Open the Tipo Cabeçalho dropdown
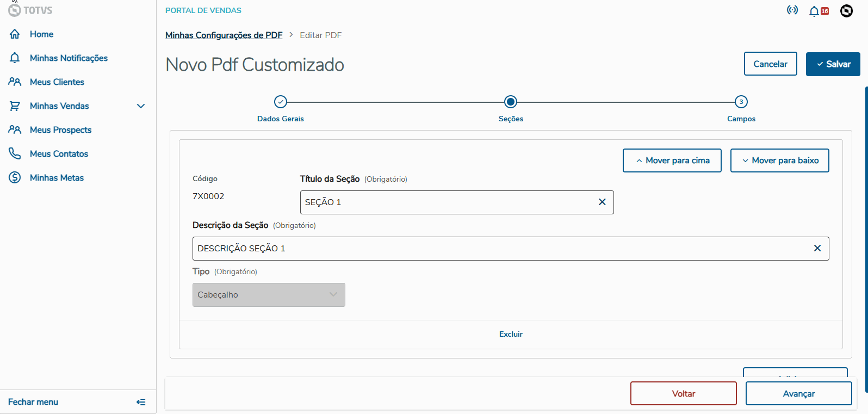 [269, 295]
